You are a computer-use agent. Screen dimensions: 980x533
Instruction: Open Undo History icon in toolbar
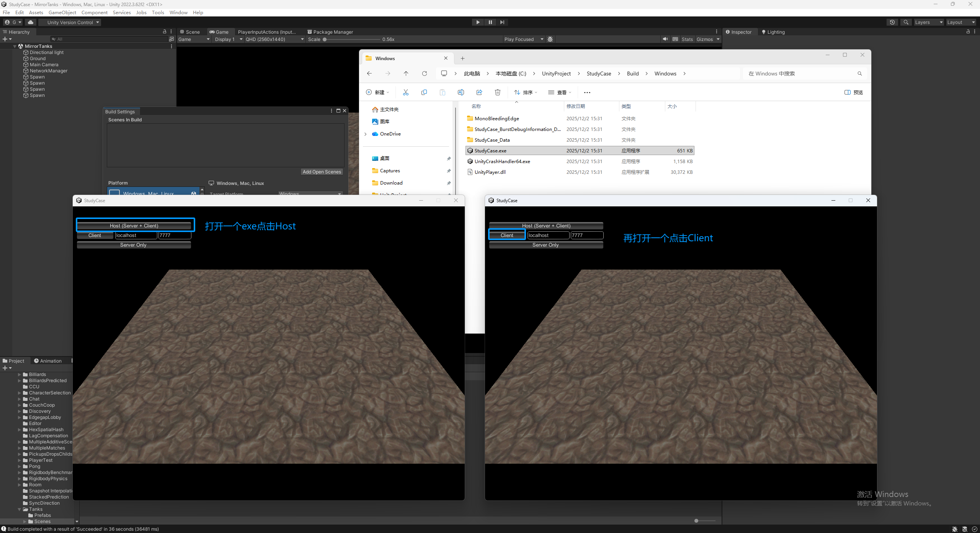(892, 22)
